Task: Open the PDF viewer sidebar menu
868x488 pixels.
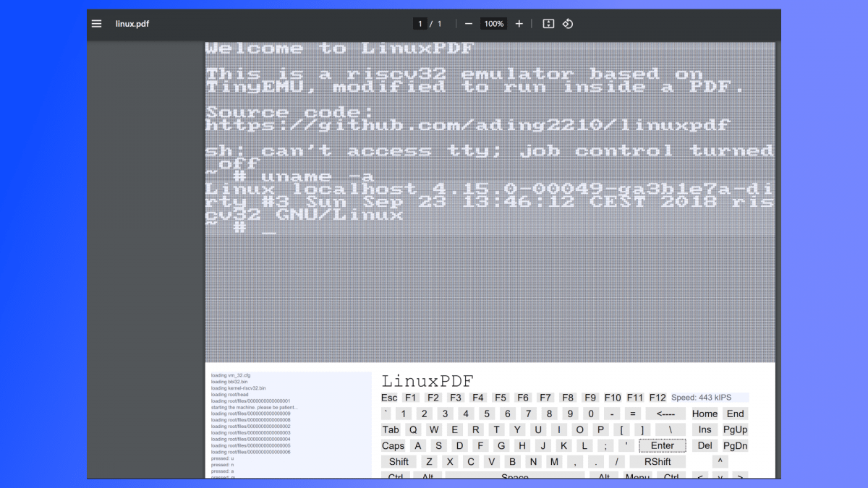Action: (96, 24)
